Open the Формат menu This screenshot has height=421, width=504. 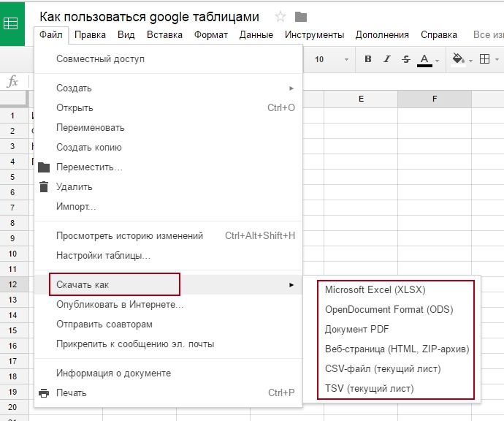pyautogui.click(x=211, y=34)
